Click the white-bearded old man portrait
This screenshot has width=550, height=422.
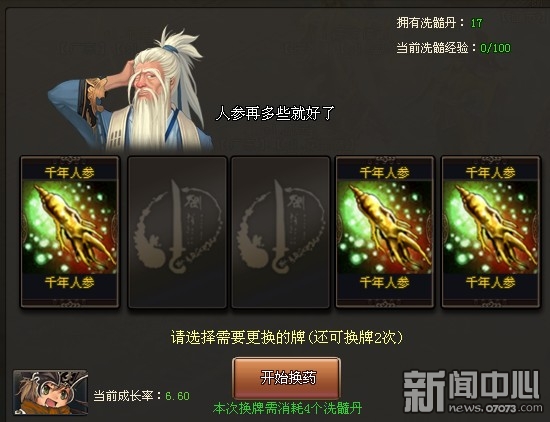click(130, 89)
